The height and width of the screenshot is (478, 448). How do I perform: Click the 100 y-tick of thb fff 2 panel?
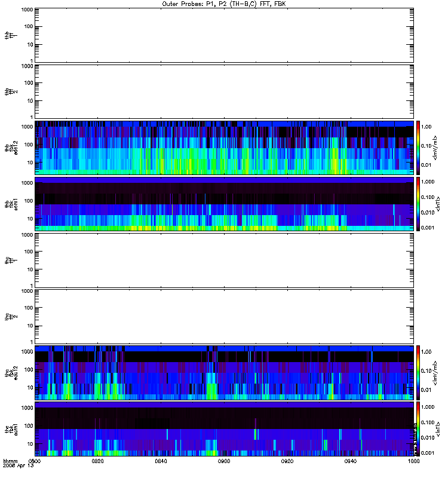click(x=28, y=83)
